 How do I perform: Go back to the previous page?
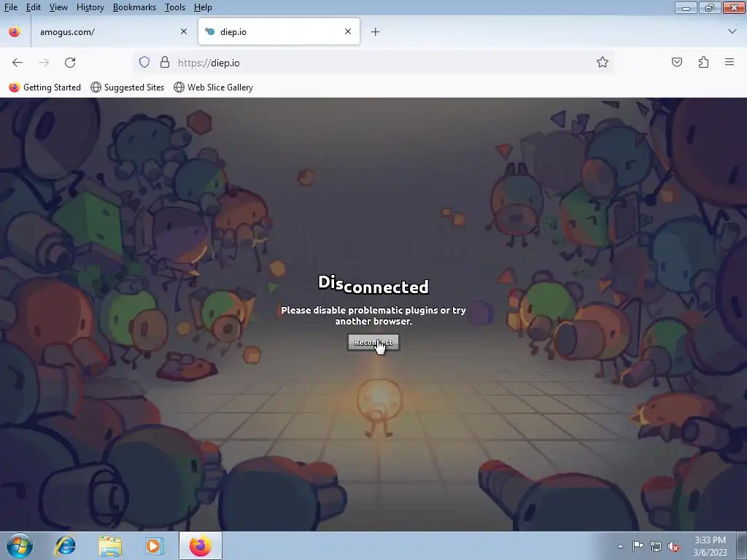click(x=18, y=63)
